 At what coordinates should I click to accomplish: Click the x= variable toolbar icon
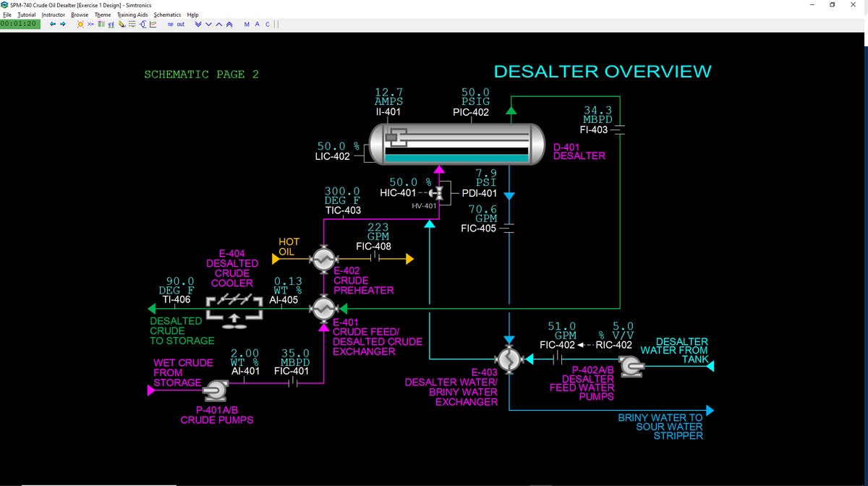click(90, 24)
